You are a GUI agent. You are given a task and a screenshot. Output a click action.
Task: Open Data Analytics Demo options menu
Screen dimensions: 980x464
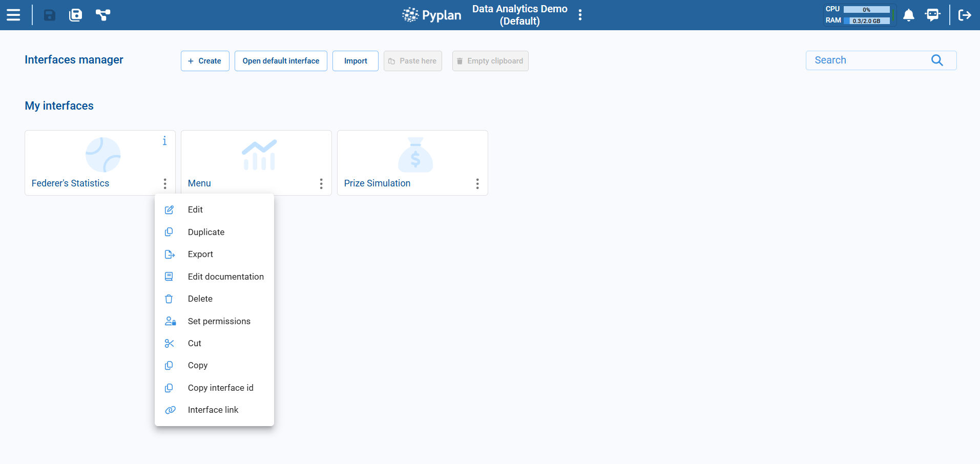[580, 15]
